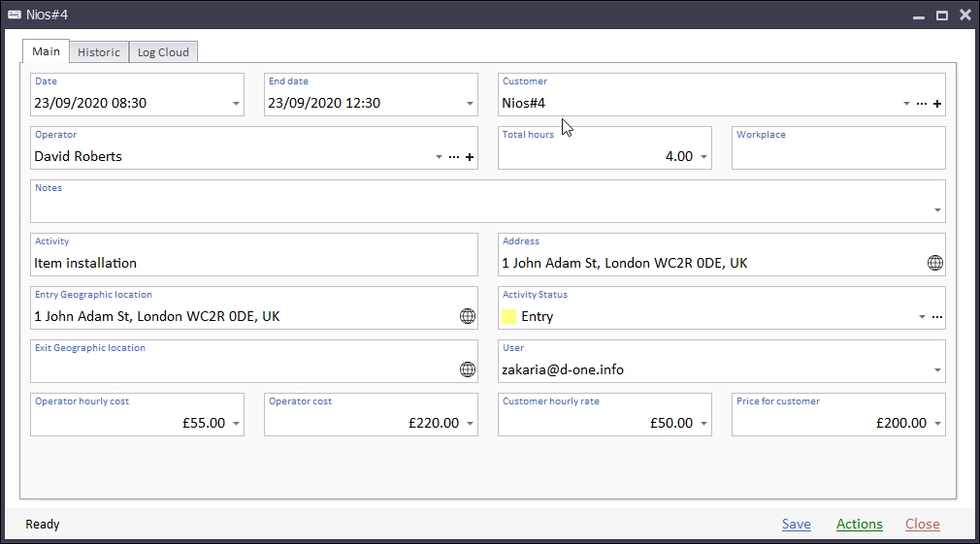The width and height of the screenshot is (980, 544).
Task: Click globe icon in Entry Geographic location
Action: point(468,316)
